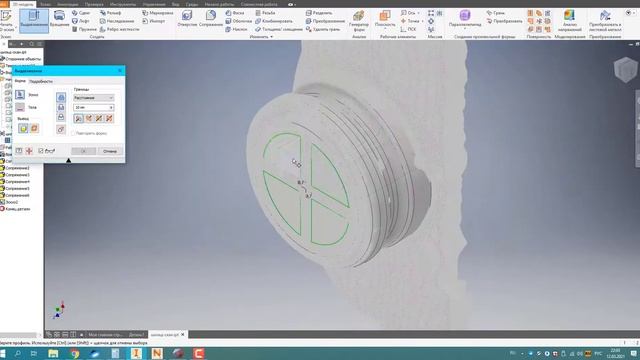Open Анализ напряжений tool
Image resolution: width=640 pixels, height=360 pixels.
[x=569, y=21]
